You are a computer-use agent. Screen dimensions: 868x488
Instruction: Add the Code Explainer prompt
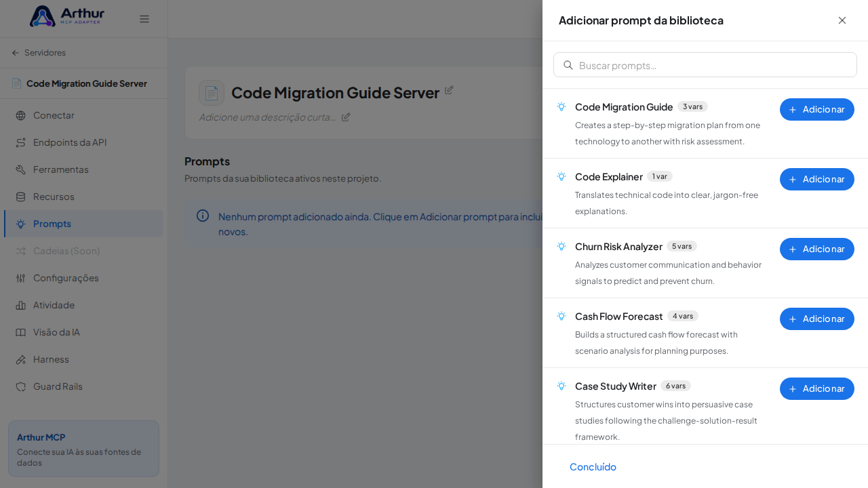(817, 179)
